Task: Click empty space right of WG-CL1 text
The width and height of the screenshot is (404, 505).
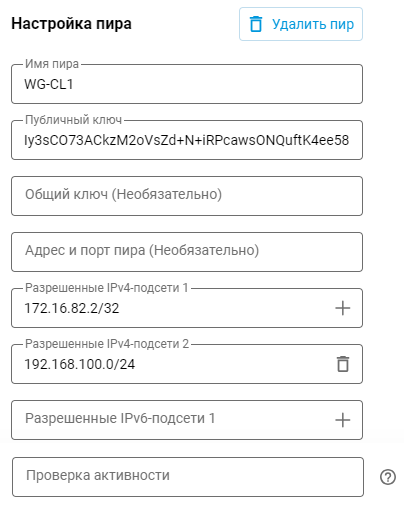Action: click(x=217, y=84)
